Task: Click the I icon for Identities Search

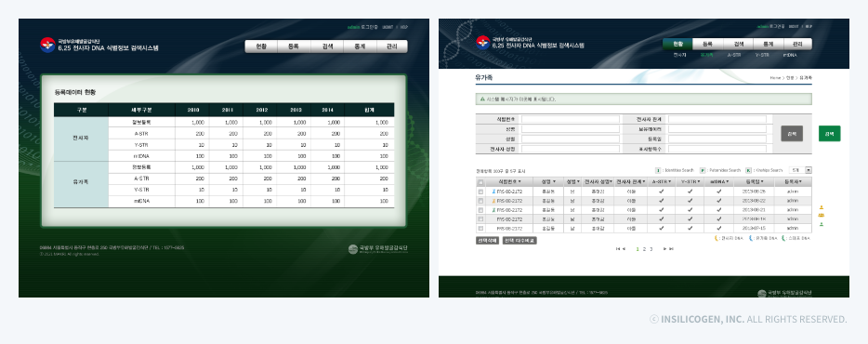Action: coord(658,171)
